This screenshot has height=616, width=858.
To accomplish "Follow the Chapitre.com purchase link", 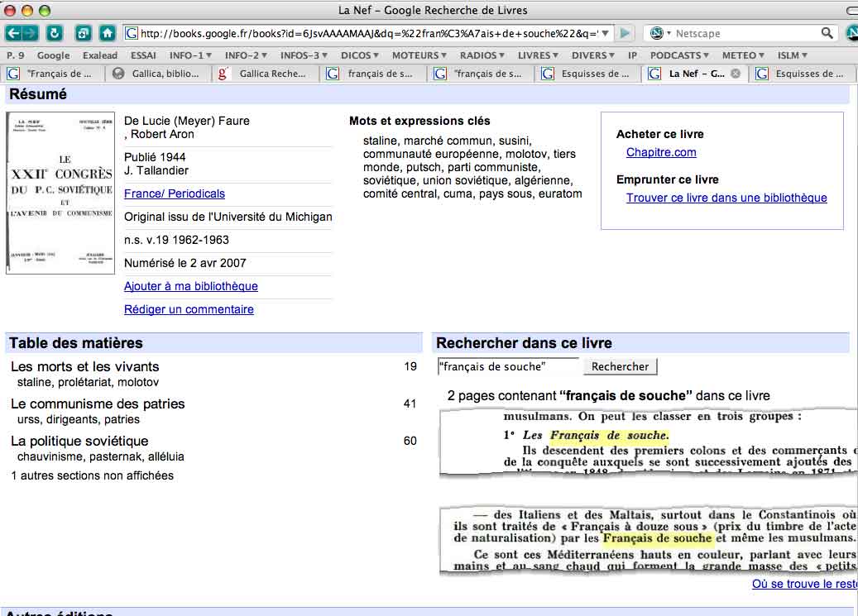I will [x=661, y=152].
